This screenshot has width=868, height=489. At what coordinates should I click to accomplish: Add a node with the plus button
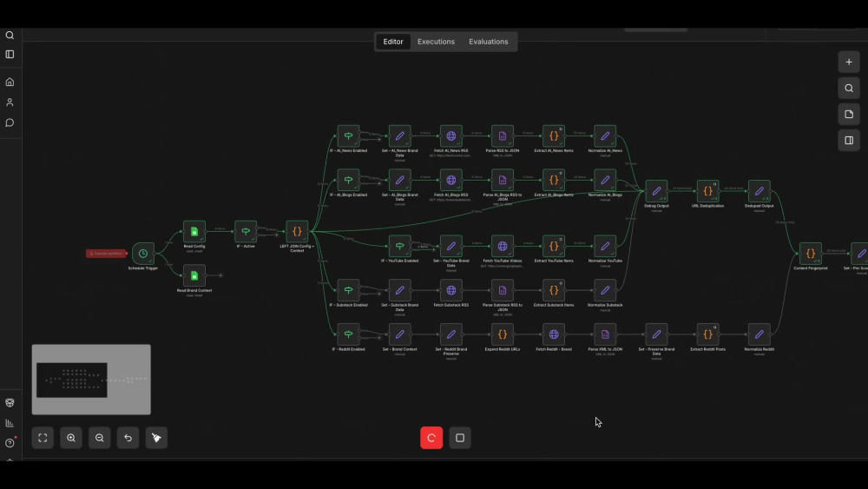tap(849, 62)
